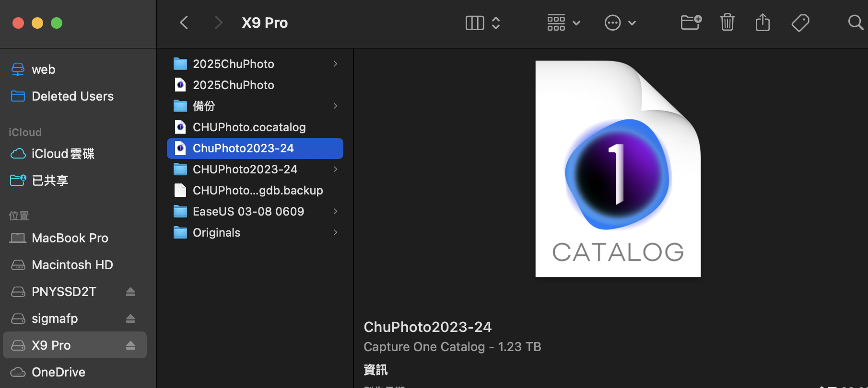This screenshot has width=868, height=388.
Task: Click the Share toolbar icon
Action: pos(762,23)
